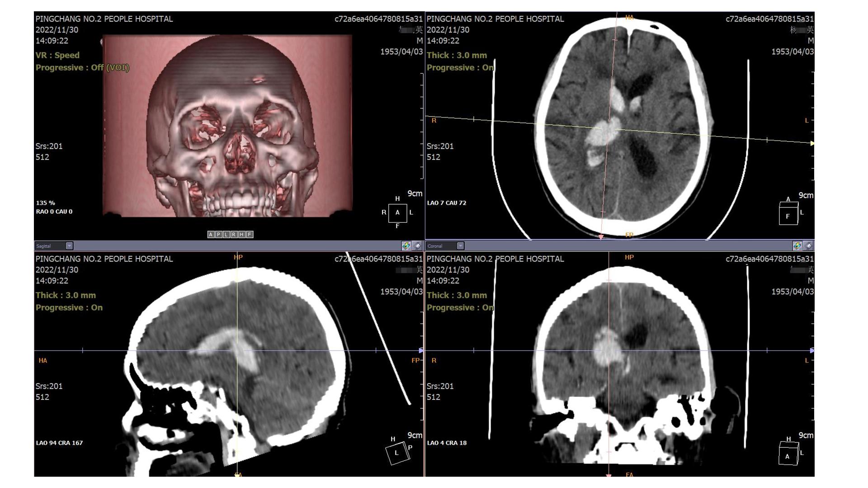Switch to the F (foot) view preset

click(x=249, y=235)
